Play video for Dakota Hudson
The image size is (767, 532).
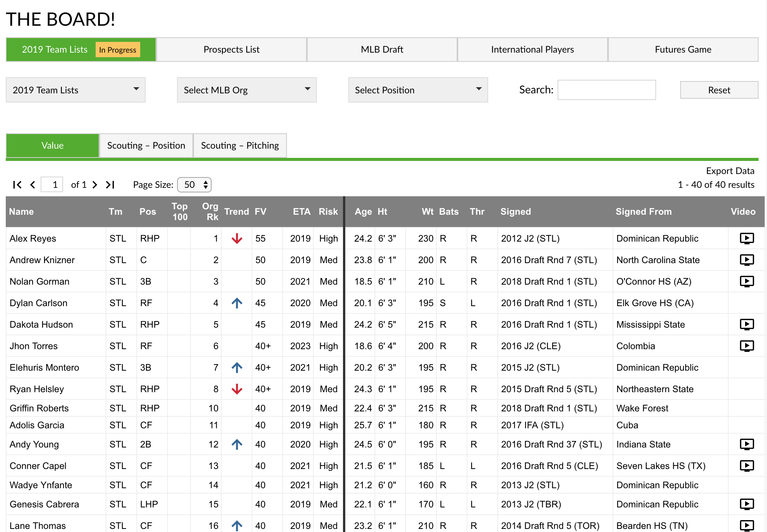[x=747, y=324]
